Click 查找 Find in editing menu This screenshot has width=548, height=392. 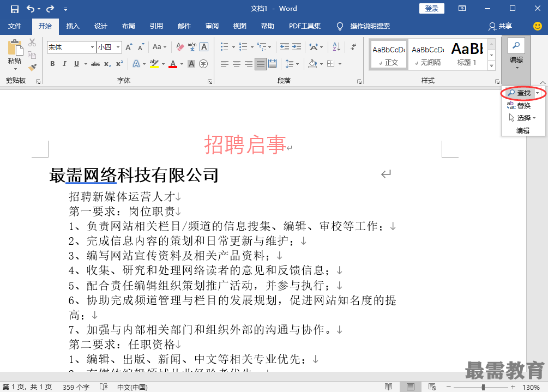coord(520,93)
